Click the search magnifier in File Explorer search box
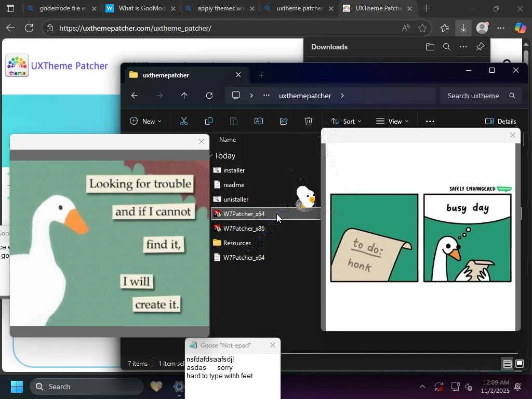This screenshot has height=399, width=532. pos(512,96)
